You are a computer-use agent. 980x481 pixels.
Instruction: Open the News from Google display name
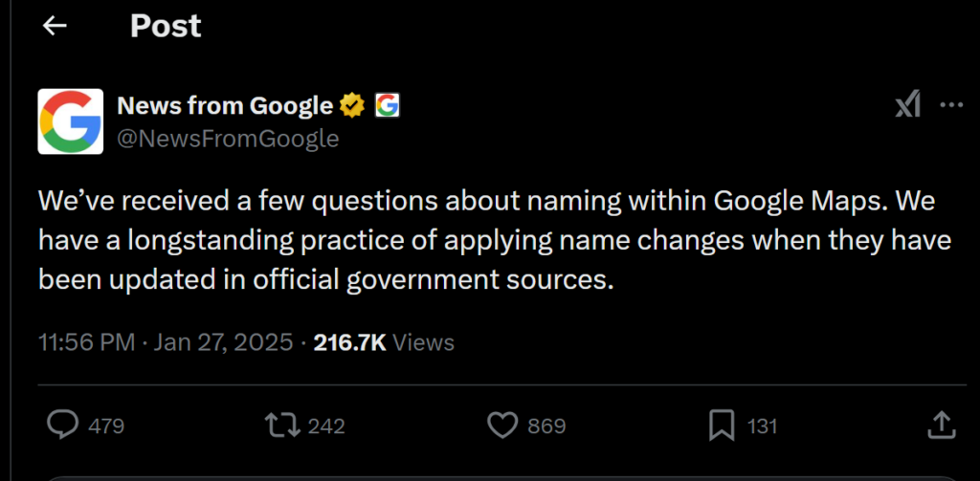(225, 106)
